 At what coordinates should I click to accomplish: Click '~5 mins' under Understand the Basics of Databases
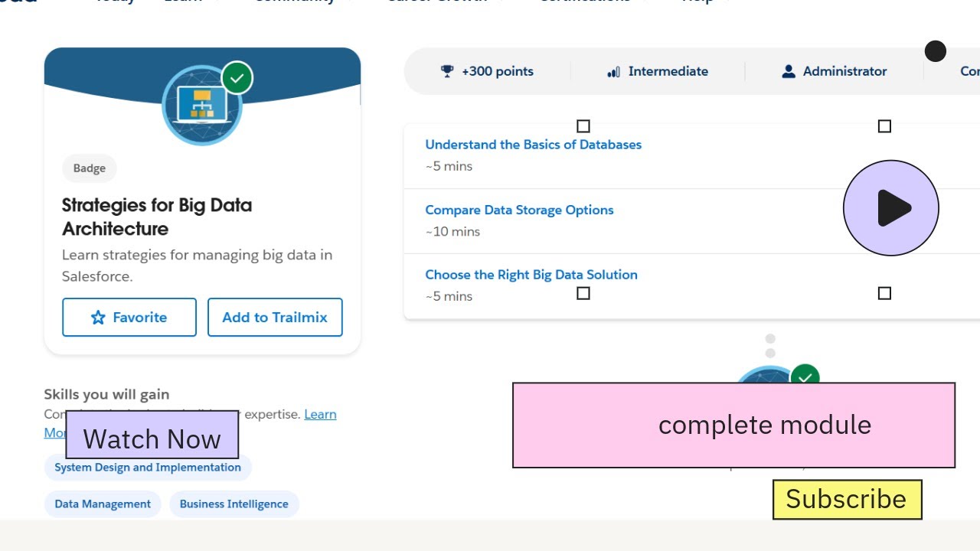pos(449,166)
